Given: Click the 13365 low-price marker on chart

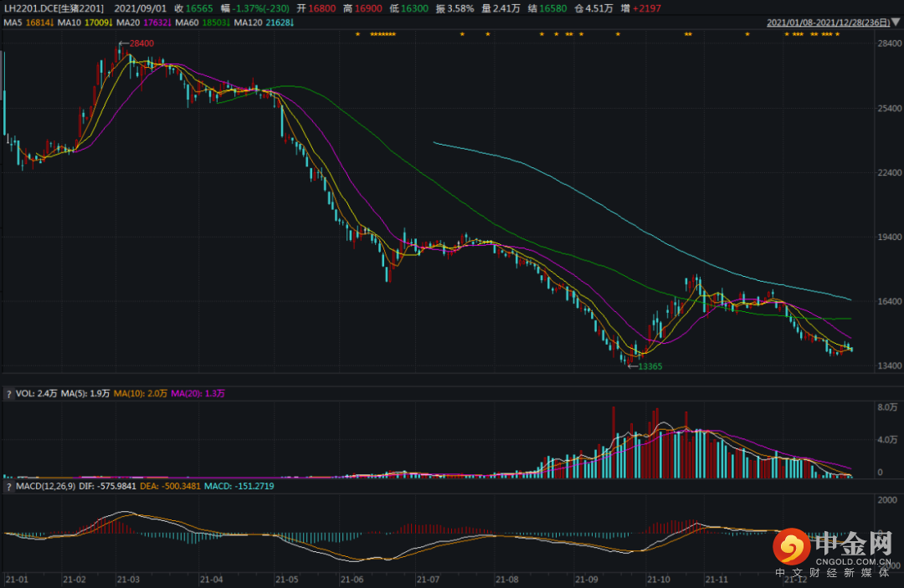Looking at the screenshot, I should point(645,366).
